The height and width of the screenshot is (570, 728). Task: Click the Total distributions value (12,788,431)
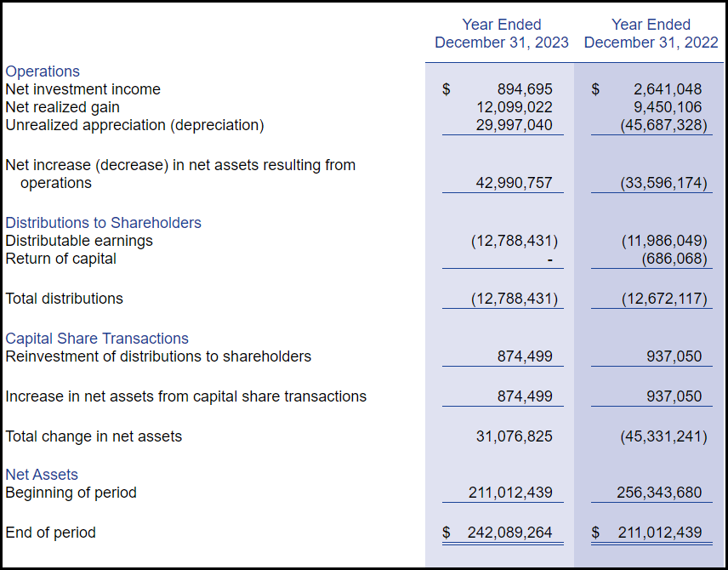[x=515, y=299]
